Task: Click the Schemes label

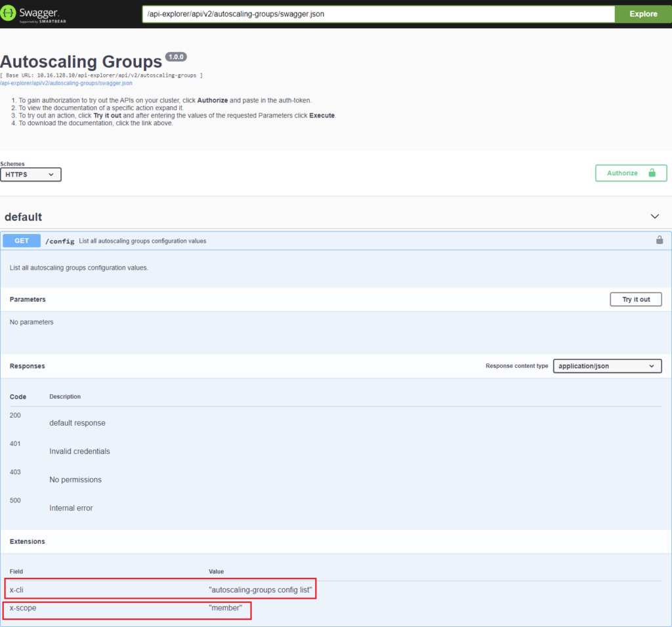Action: (x=12, y=164)
